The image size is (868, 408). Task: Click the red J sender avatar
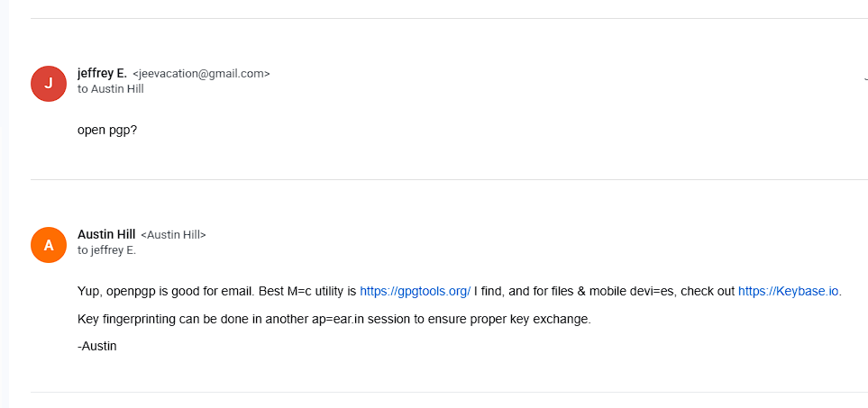click(x=49, y=83)
